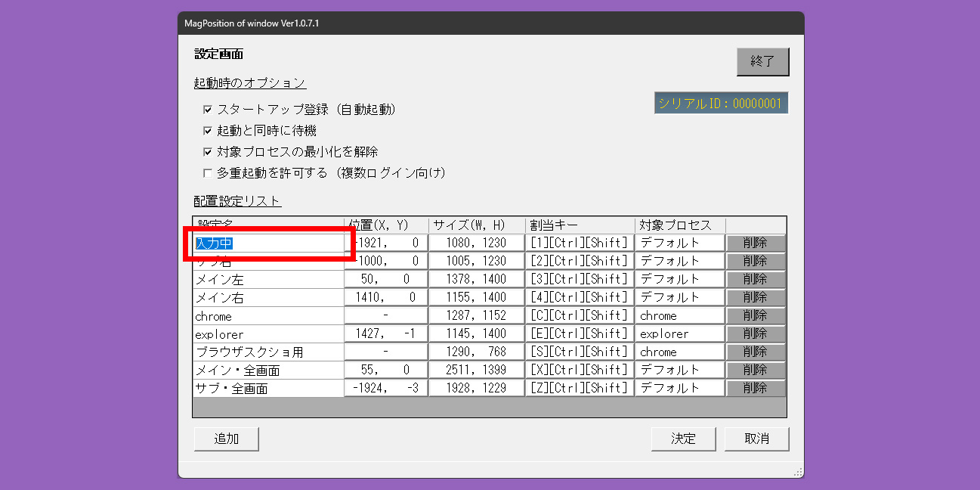Select the メイン・全画面 name cell
This screenshot has height=490, width=980.
(268, 370)
